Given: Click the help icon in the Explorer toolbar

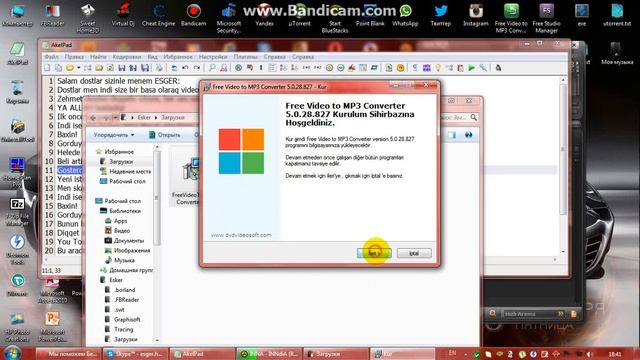Looking at the screenshot, I should [469, 135].
